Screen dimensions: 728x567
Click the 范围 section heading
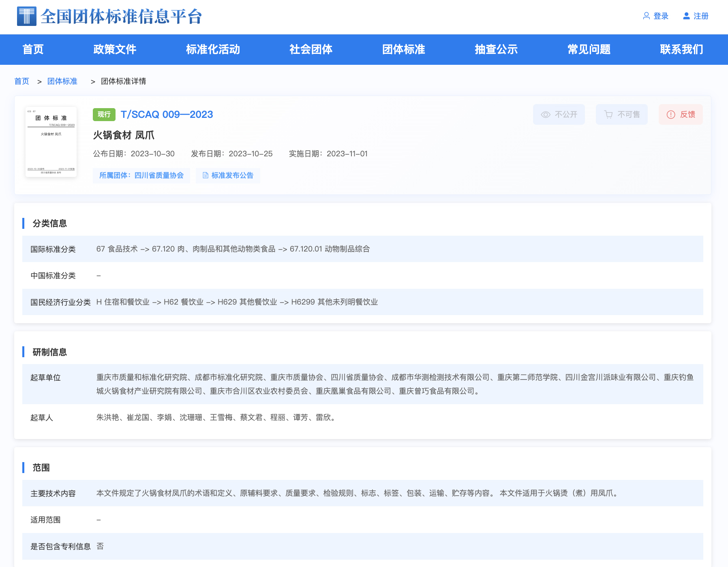click(x=41, y=467)
